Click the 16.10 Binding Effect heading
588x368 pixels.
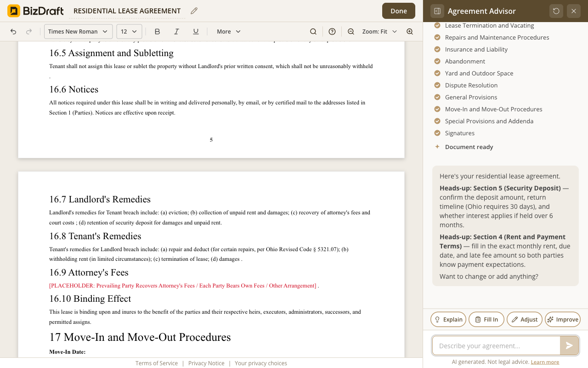[90, 299]
